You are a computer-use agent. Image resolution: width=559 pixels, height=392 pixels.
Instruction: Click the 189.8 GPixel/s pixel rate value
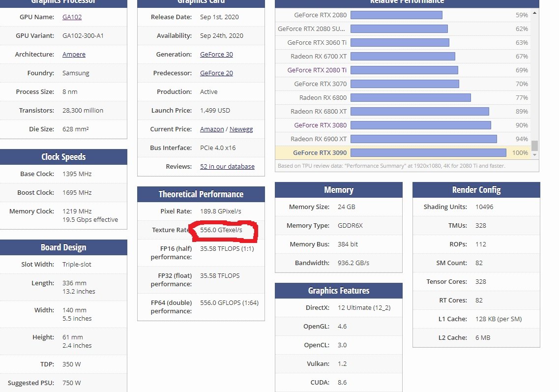[221, 211]
